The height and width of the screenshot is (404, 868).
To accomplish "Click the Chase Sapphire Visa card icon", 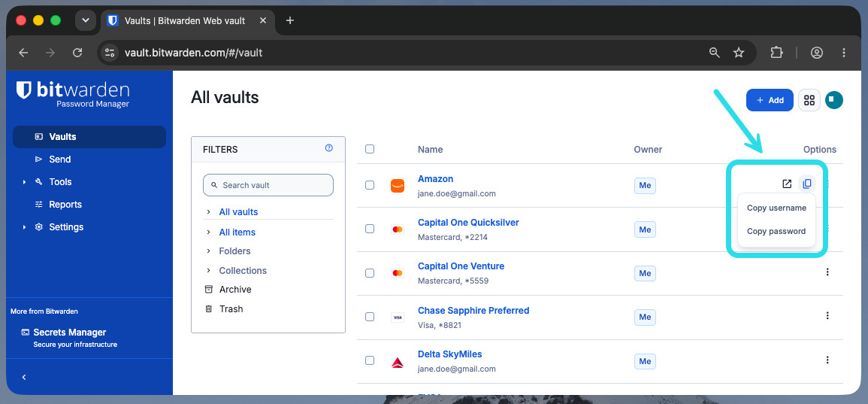I will click(x=397, y=317).
